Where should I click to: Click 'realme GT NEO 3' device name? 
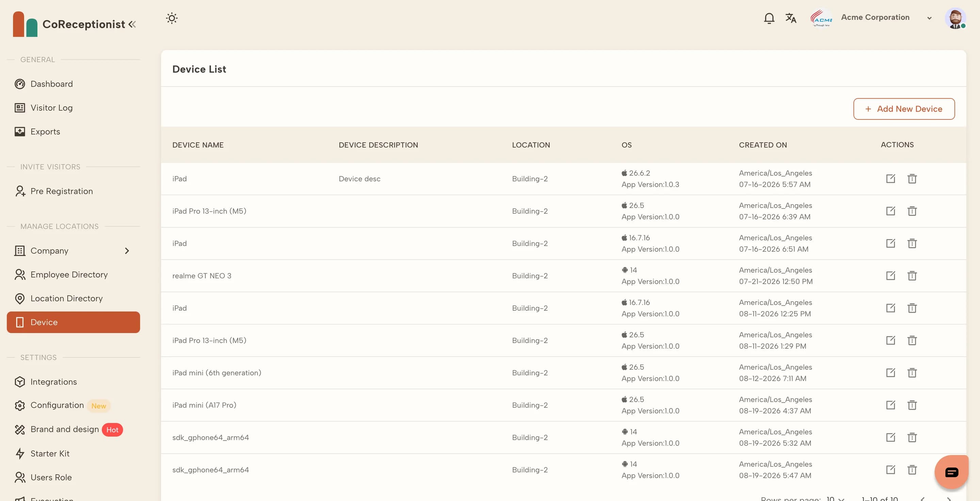tap(202, 276)
